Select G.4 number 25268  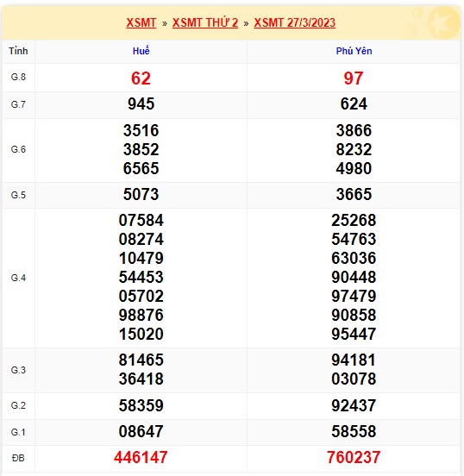pos(354,220)
